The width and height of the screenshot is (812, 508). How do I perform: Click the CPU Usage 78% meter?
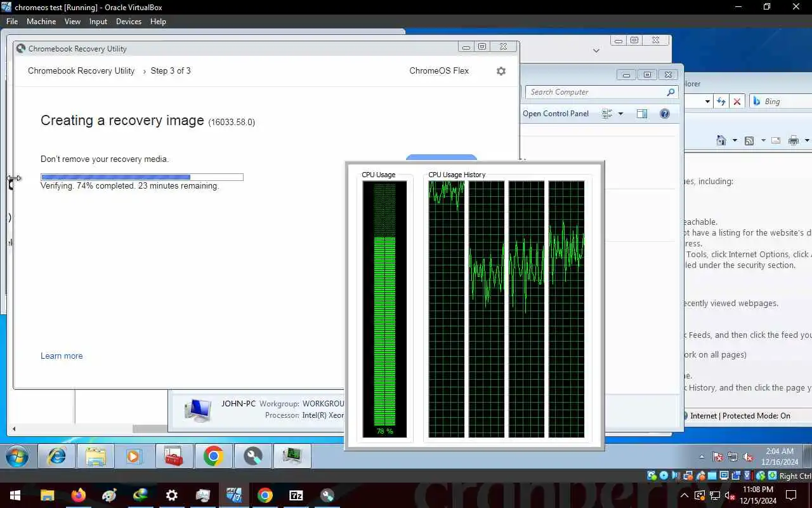click(x=384, y=309)
